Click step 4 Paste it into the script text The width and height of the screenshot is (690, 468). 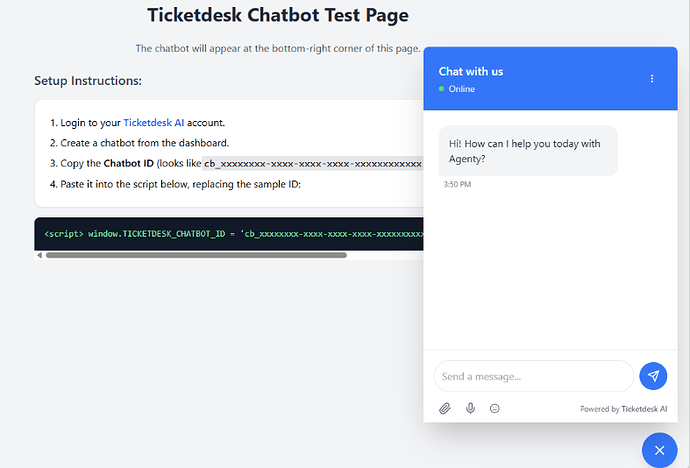(180, 184)
